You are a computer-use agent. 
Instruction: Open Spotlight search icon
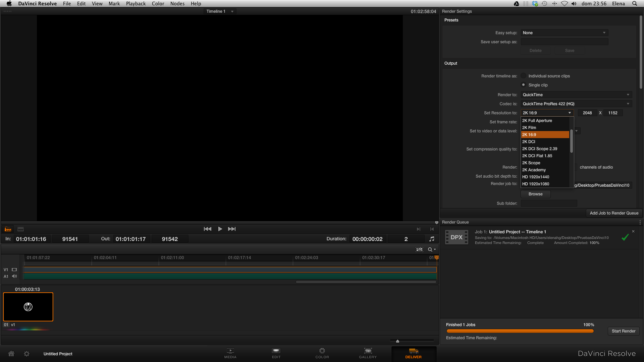635,4
